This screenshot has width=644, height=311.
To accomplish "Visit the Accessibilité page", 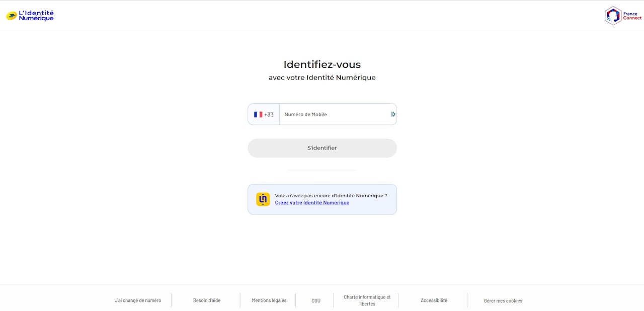I will pos(434,300).
